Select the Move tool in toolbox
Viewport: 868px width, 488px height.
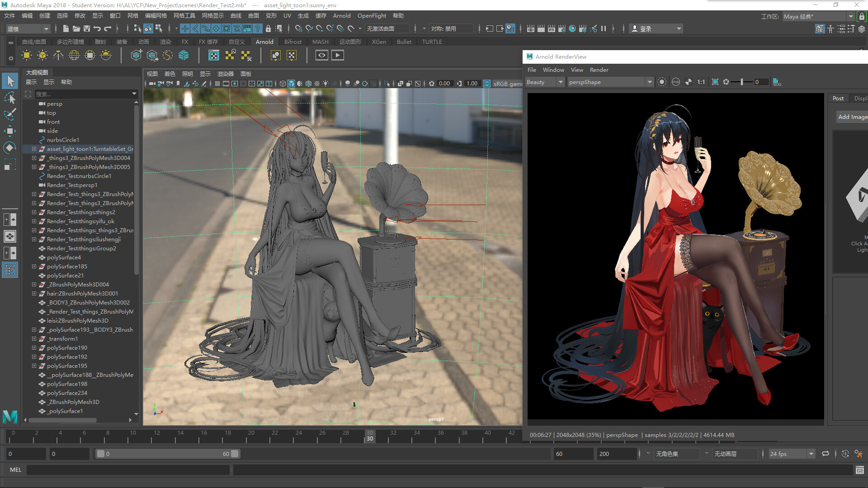[x=10, y=131]
